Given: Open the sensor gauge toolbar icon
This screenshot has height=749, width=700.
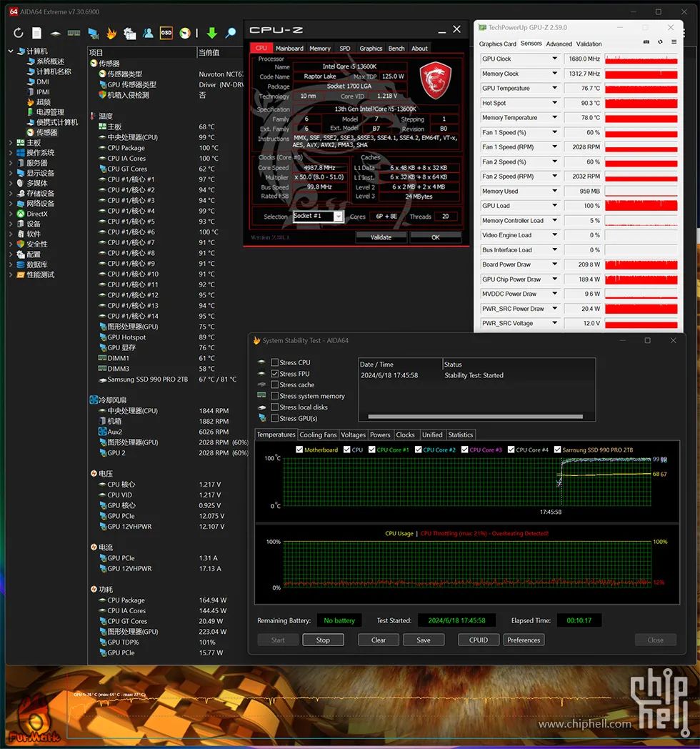Looking at the screenshot, I should [x=185, y=33].
